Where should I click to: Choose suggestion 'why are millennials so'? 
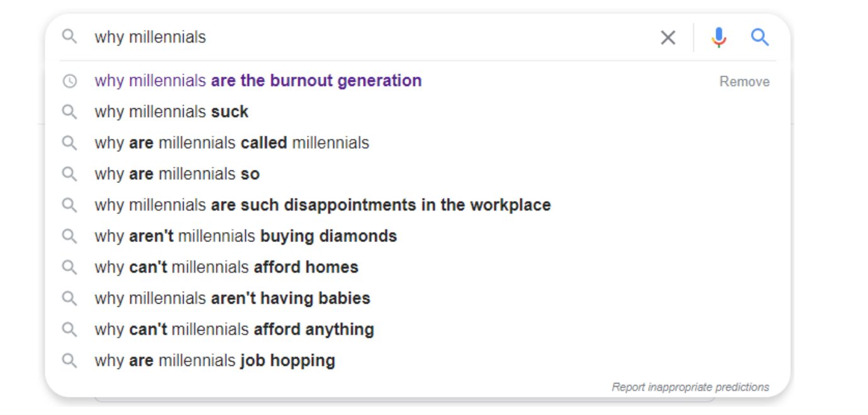pyautogui.click(x=177, y=174)
